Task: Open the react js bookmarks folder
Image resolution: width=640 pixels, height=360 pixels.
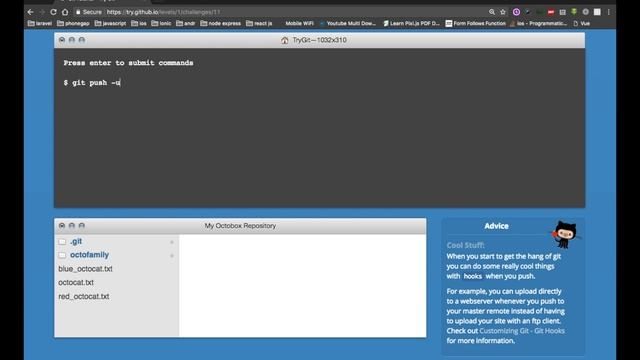Action: [259, 23]
